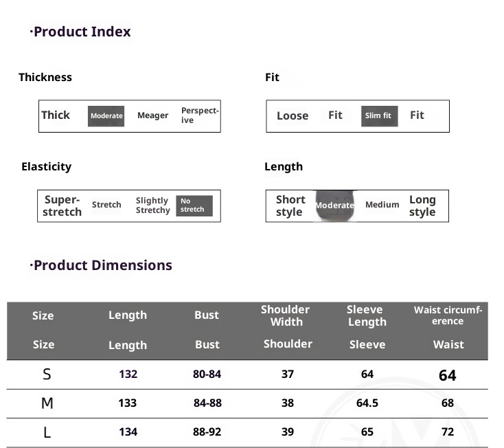
Task: Click the highlighted Moderate length box
Action: click(334, 205)
